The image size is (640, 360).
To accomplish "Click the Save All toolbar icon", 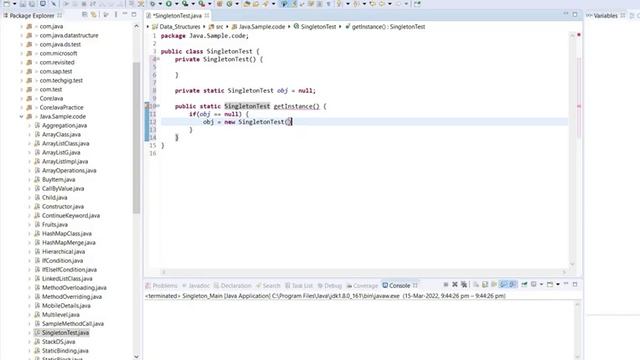I will coord(31,4).
